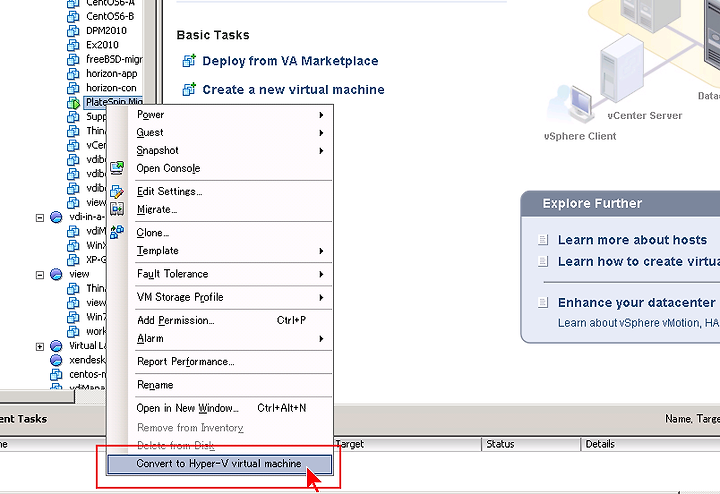The image size is (720, 494).
Task: Click the Create new virtual machine icon
Action: pos(189,89)
